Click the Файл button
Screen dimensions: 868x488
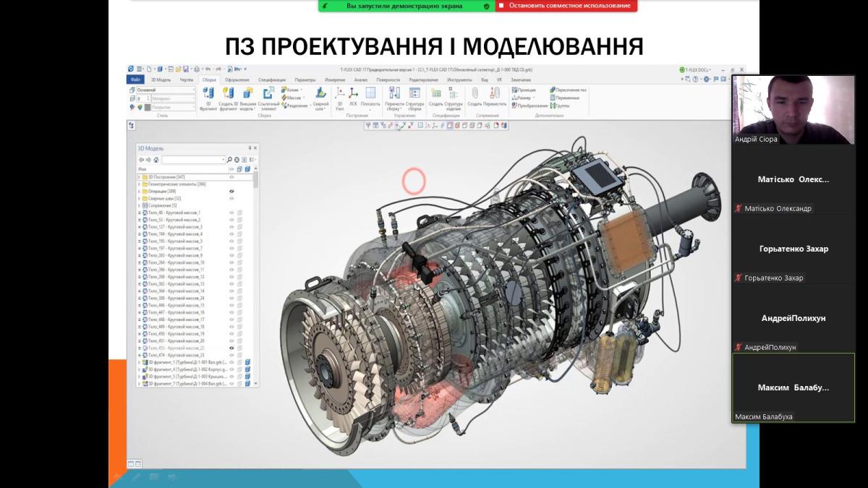[x=136, y=80]
